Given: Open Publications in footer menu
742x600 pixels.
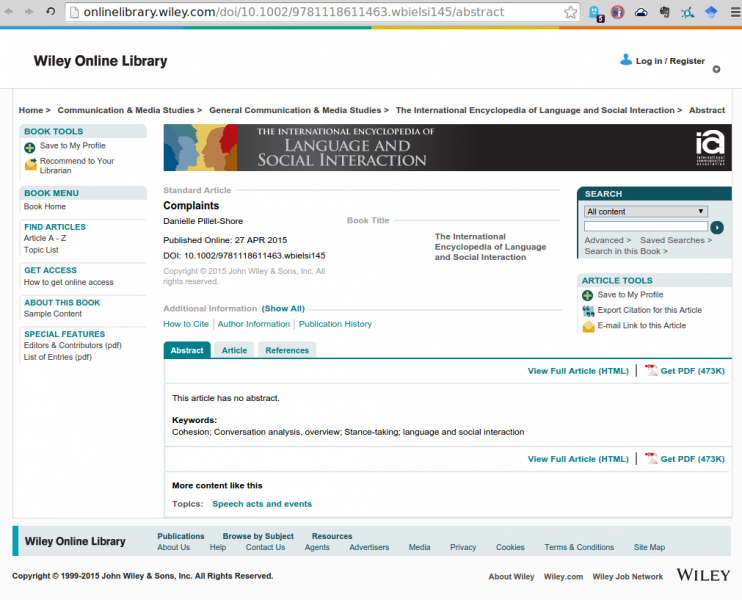Looking at the screenshot, I should pos(181,536).
